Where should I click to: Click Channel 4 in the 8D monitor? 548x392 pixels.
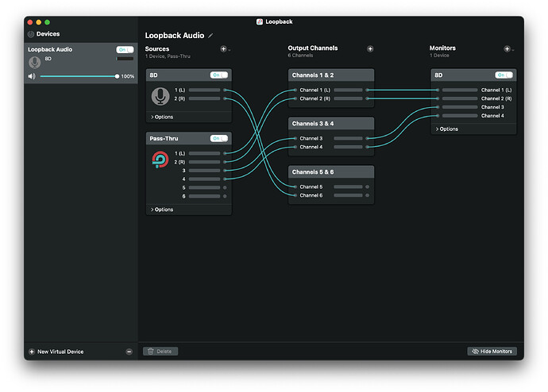tap(492, 116)
